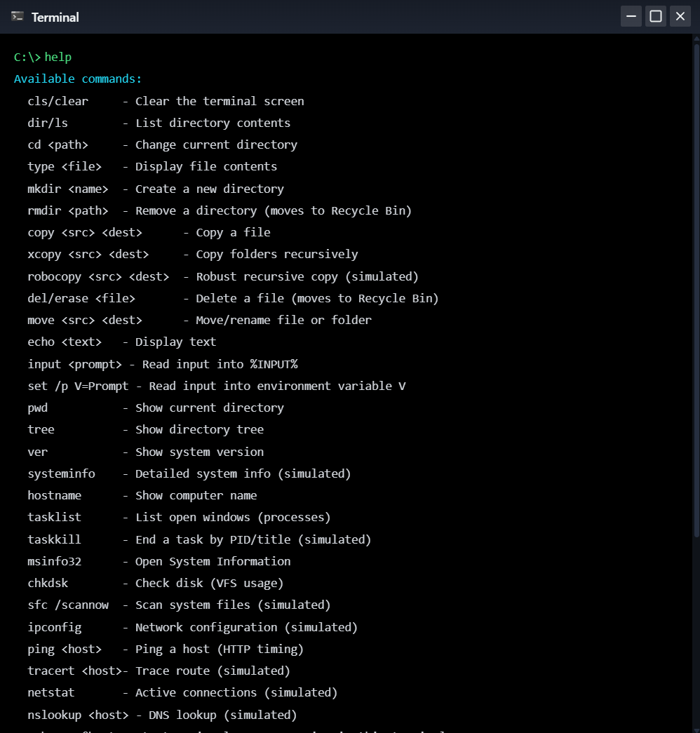The image size is (700, 733).
Task: Click the 'xcopy <src> <dest>' command entry
Action: [88, 255]
